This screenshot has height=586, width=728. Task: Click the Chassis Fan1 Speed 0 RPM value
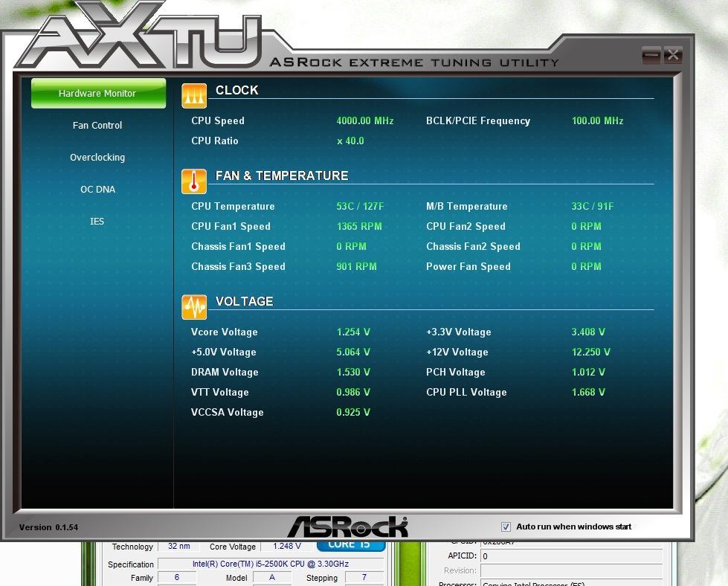(x=352, y=246)
